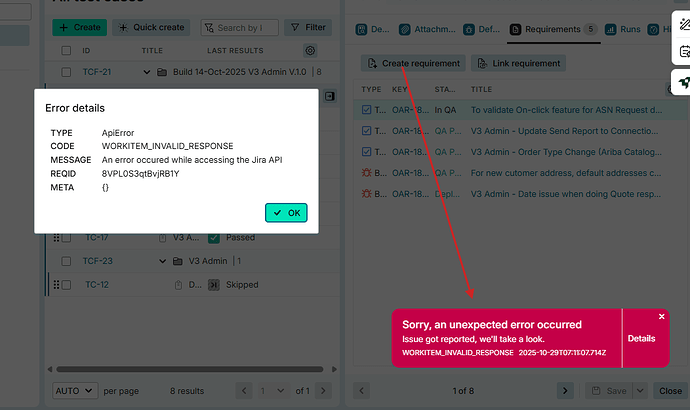Collapse the TCF-23 V3 Admin folder
This screenshot has height=410, width=690.
[162, 261]
